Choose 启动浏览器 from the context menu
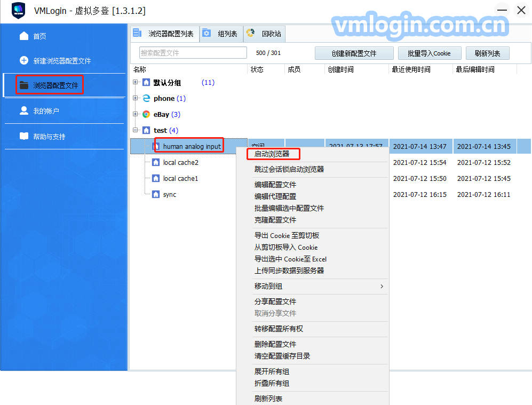Viewport: 532px width, 405px height. coord(272,154)
